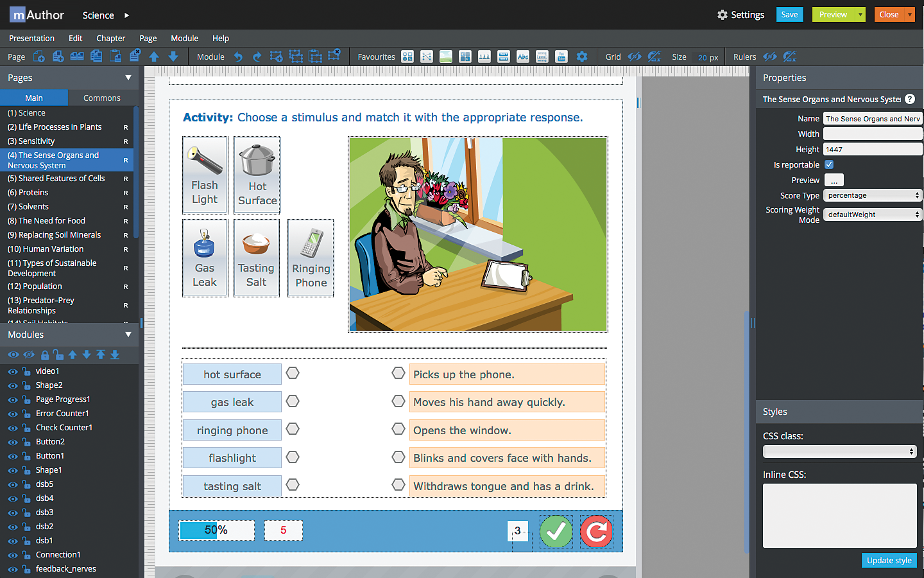
Task: Switch to the Commons tab in Pages
Action: coord(103,98)
